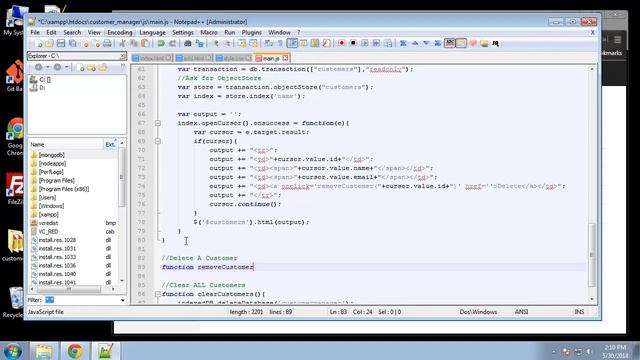This screenshot has width=640, height=360.
Task: Click the Explorer filter input field
Action: 81,300
